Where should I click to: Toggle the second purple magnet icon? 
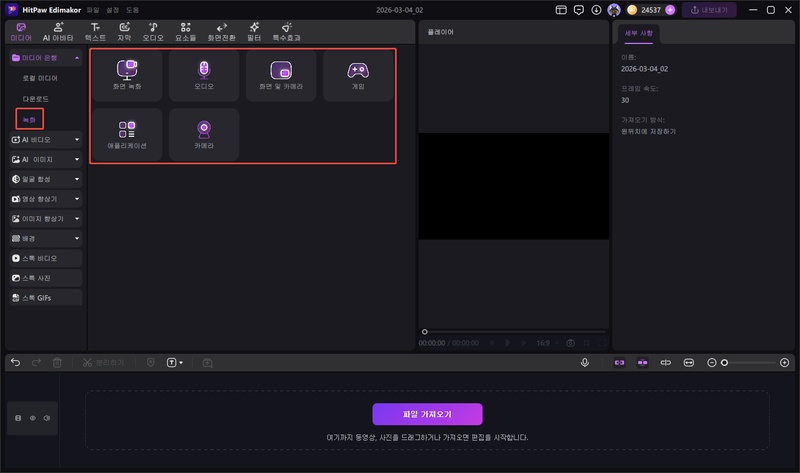pyautogui.click(x=642, y=363)
